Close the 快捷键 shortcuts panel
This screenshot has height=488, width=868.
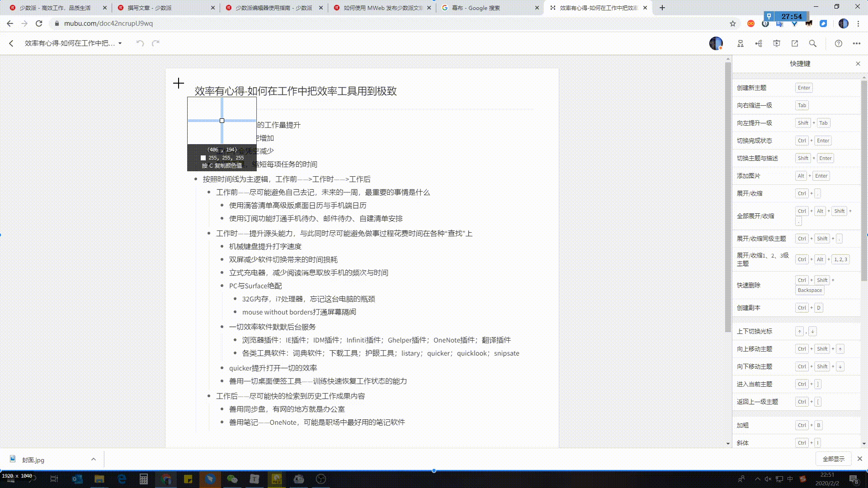pyautogui.click(x=858, y=64)
